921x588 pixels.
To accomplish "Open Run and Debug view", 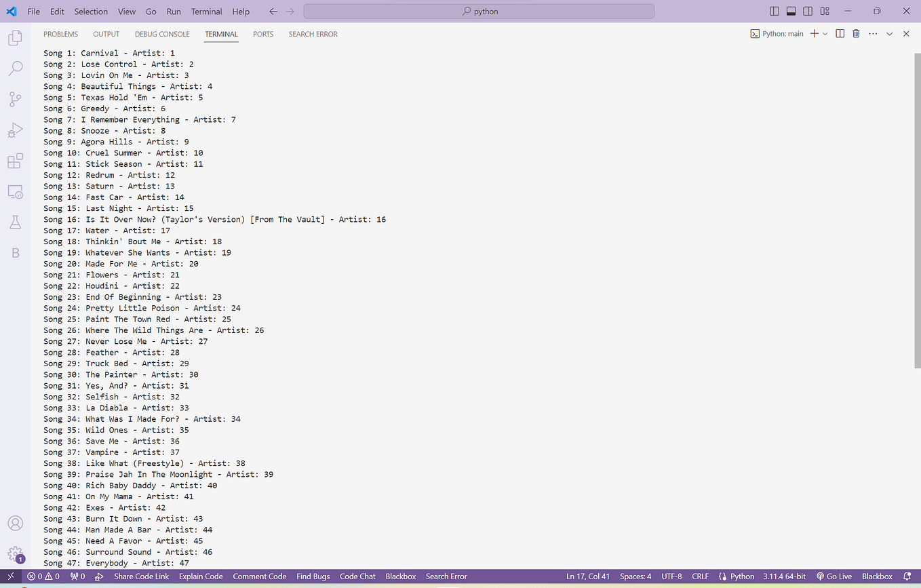I will [x=14, y=130].
